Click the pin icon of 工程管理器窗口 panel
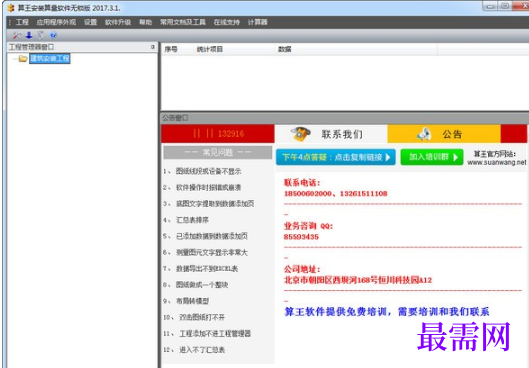Image resolution: width=529 pixels, height=368 pixels. pos(153,47)
